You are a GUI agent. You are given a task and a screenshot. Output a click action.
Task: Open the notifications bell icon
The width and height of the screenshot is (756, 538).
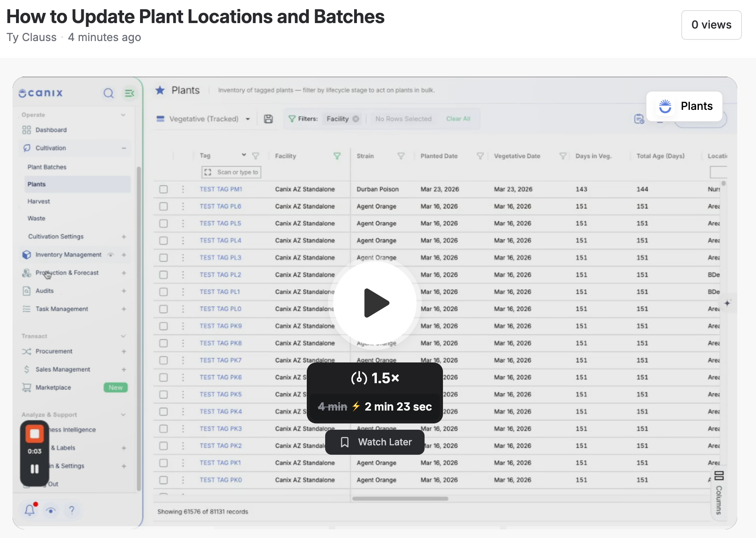tap(30, 509)
